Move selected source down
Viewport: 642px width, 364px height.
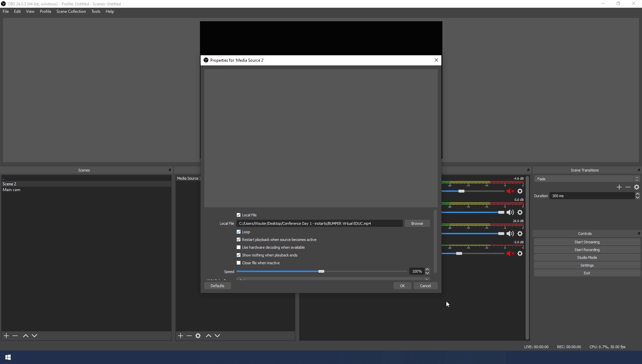[x=217, y=336]
